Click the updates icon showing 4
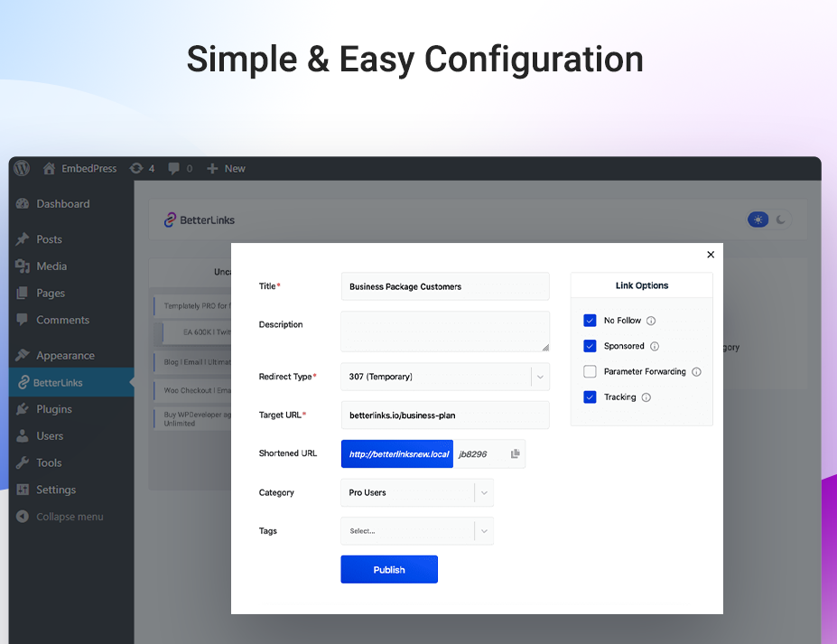The image size is (837, 644). [x=136, y=169]
